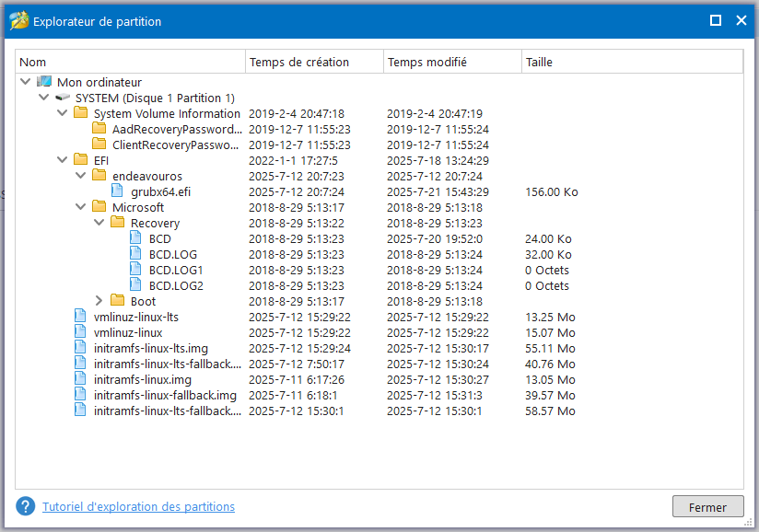Click the SYSTEM disk drive icon
Viewport: 759px width, 532px height.
point(63,98)
